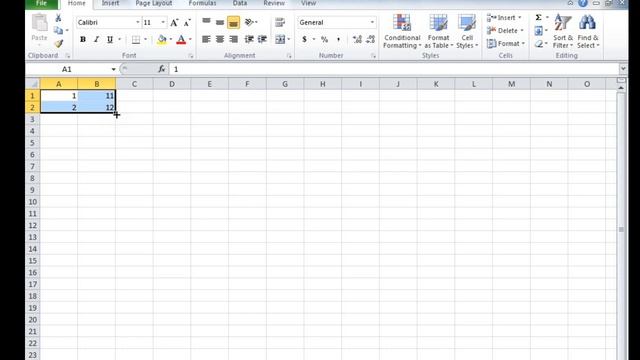This screenshot has height=360, width=640.
Task: Open Sort & Filter menu
Action: pyautogui.click(x=563, y=31)
